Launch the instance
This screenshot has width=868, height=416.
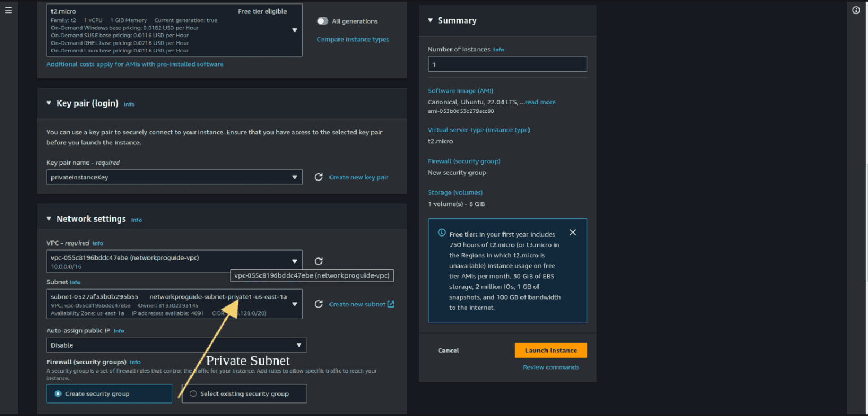tap(550, 350)
